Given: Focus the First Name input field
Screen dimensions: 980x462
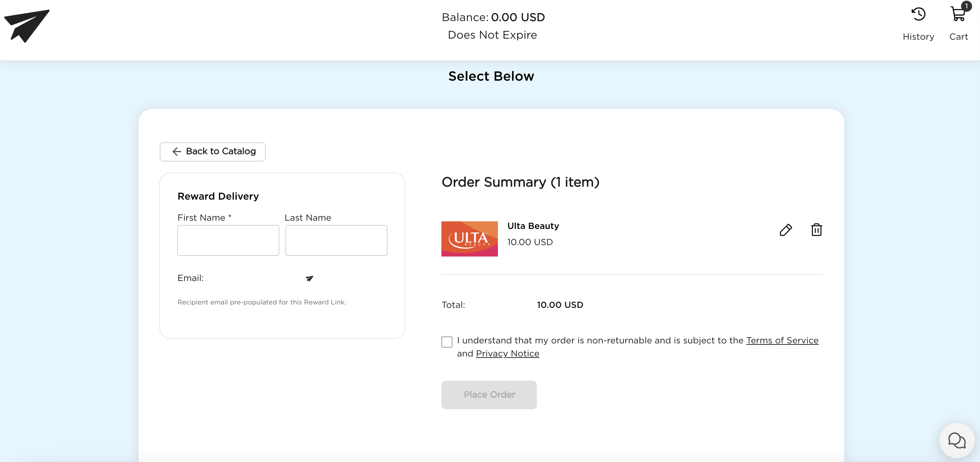Looking at the screenshot, I should point(228,241).
